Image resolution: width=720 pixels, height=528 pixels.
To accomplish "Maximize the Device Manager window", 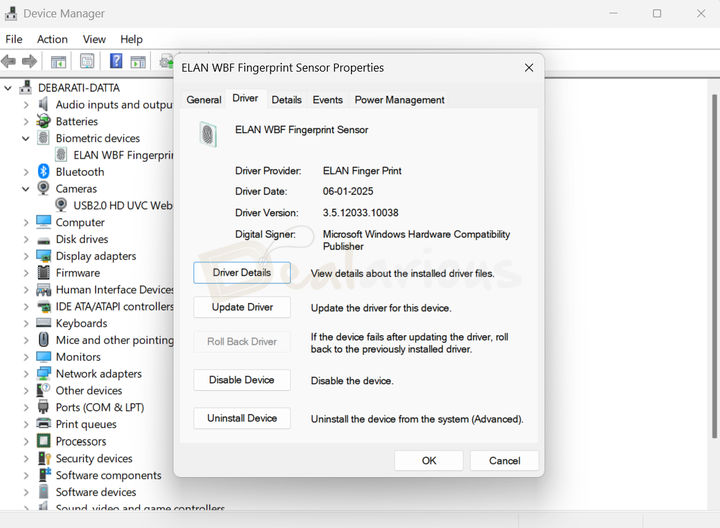I will coord(657,13).
